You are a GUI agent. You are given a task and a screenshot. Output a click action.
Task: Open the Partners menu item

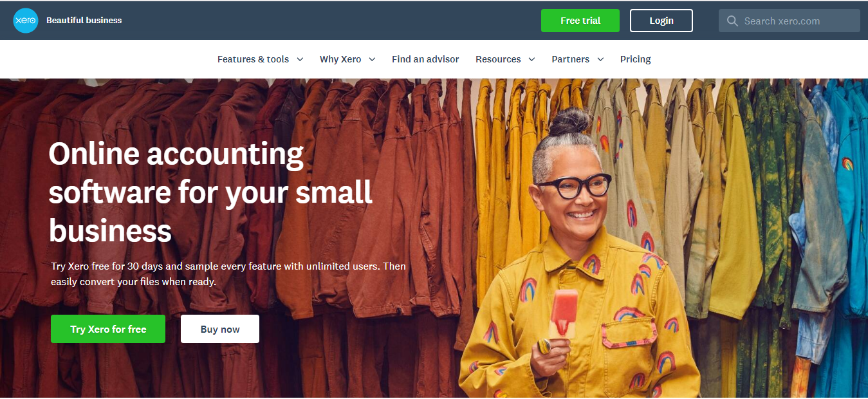tap(570, 59)
